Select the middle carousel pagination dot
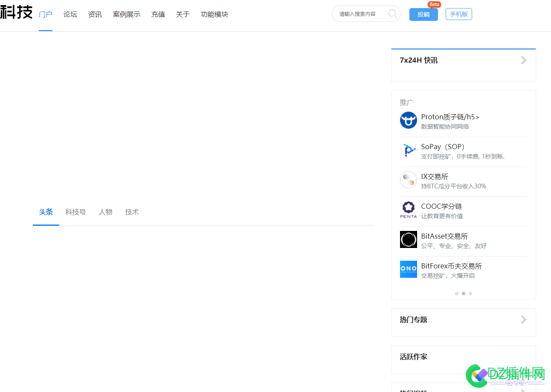This screenshot has width=551, height=392. (464, 294)
